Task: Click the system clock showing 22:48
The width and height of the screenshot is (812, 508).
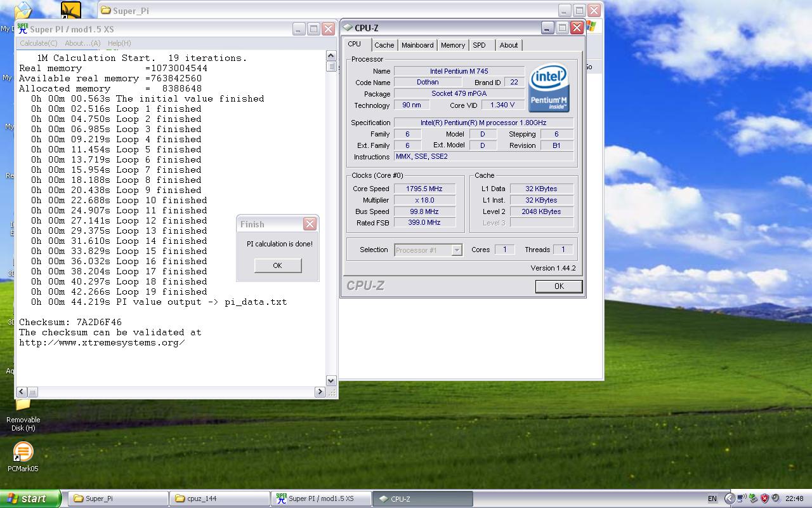Action: (794, 498)
